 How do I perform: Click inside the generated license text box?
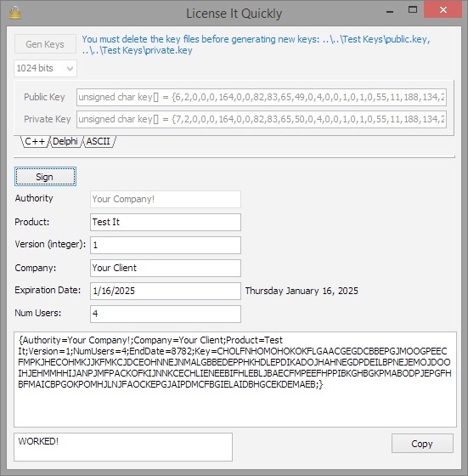tap(235, 379)
